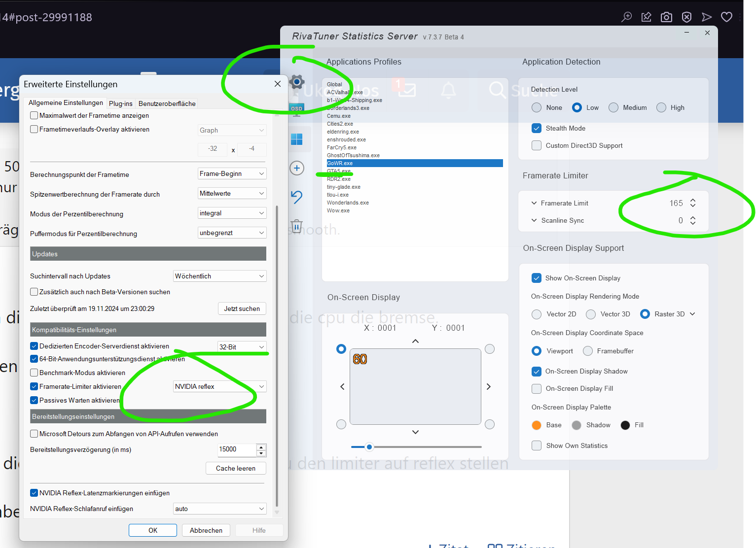Toggle Show On-Screen Display checkbox
This screenshot has width=756, height=548.
coord(537,278)
